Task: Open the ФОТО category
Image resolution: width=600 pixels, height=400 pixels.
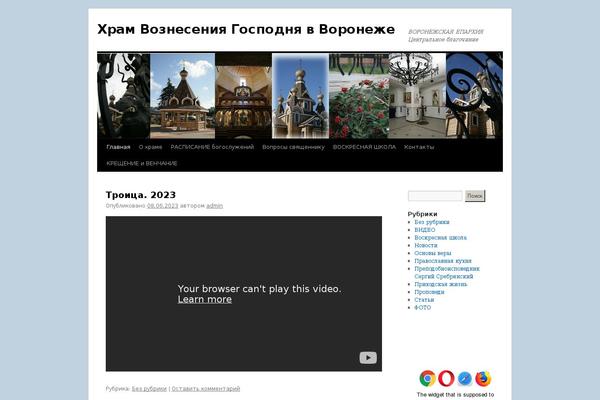Action: (422, 307)
